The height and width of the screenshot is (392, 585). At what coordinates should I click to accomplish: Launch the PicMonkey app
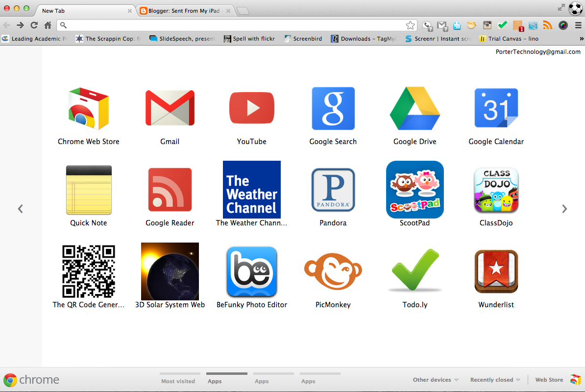click(333, 271)
